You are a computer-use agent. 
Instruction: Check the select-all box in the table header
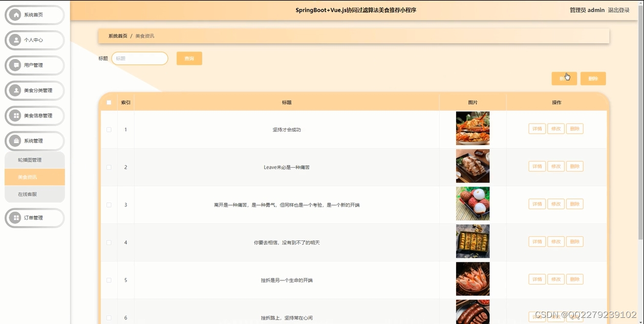click(x=109, y=103)
